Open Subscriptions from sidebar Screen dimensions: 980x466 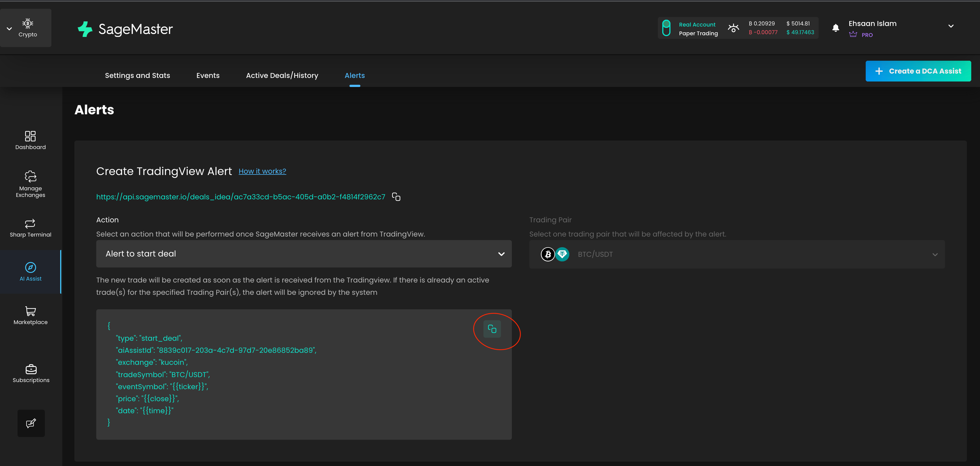(31, 374)
